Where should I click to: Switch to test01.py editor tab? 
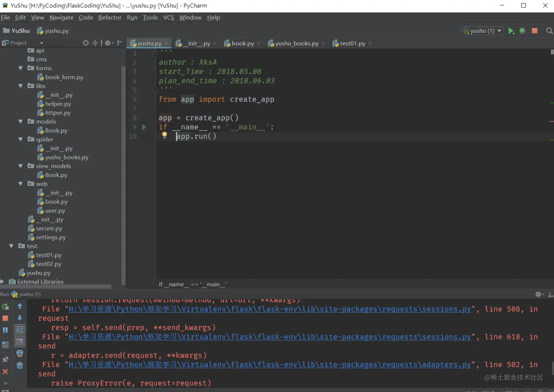352,43
